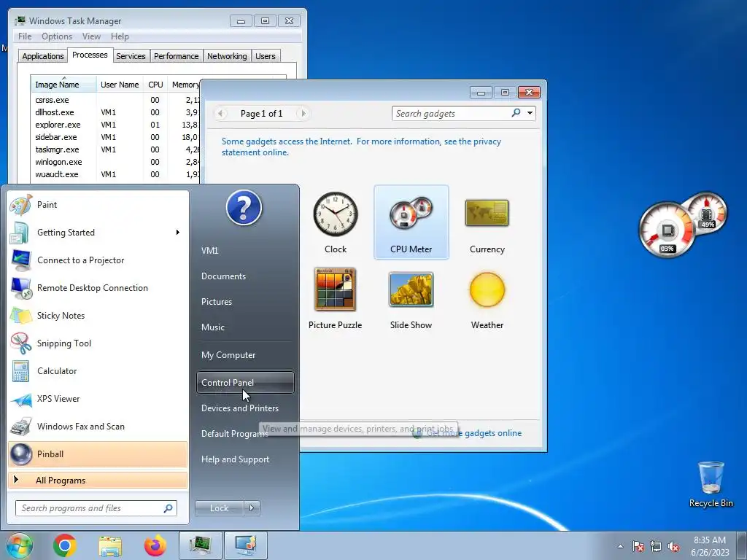Open View menu in Task Manager

coord(91,36)
